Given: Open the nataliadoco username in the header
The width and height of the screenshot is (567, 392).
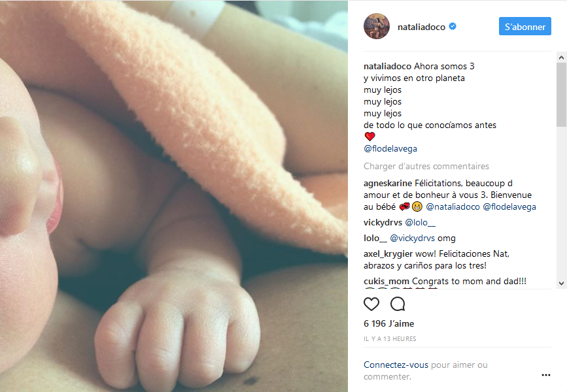Looking at the screenshot, I should (x=421, y=27).
